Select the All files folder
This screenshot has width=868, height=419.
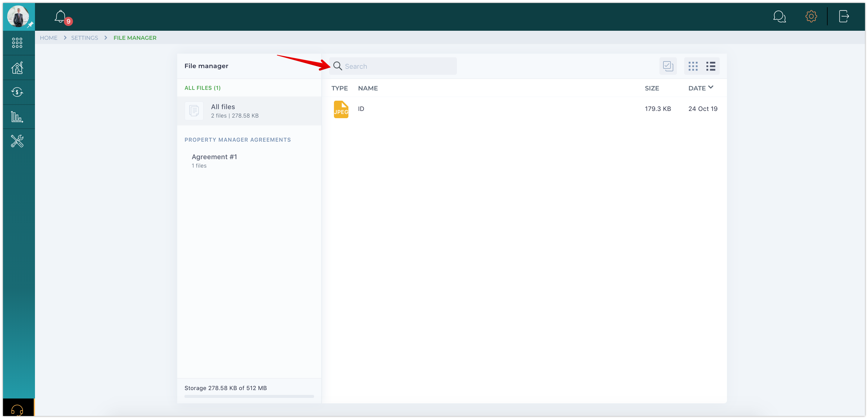[249, 111]
